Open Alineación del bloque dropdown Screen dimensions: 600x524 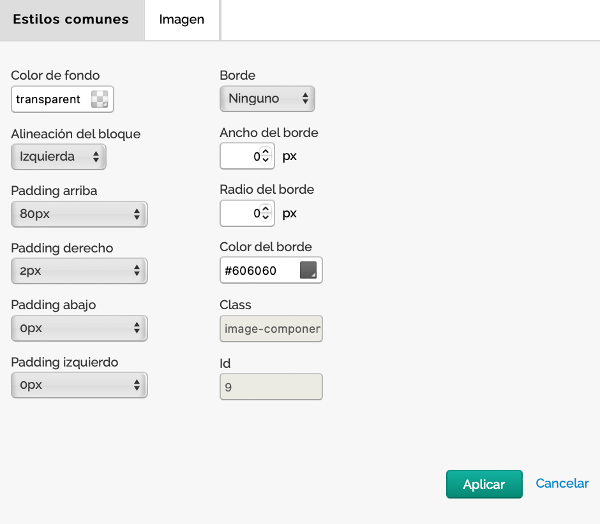pyautogui.click(x=58, y=156)
